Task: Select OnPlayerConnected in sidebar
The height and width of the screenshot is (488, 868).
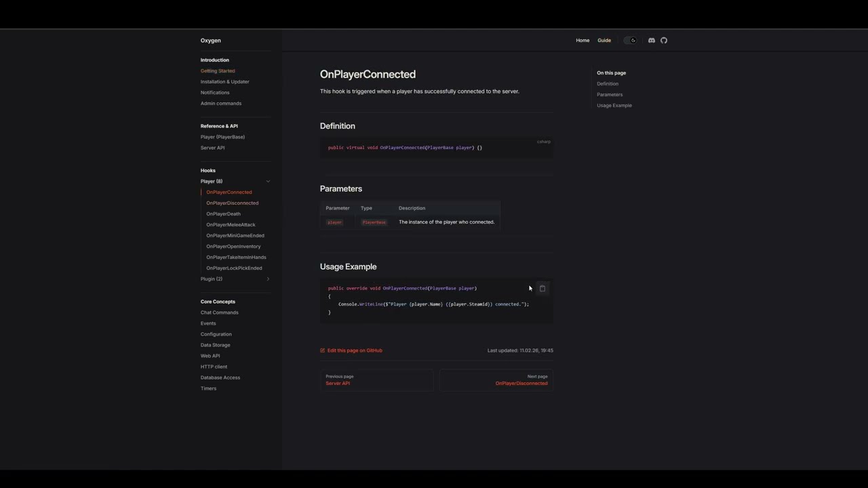Action: coord(229,192)
